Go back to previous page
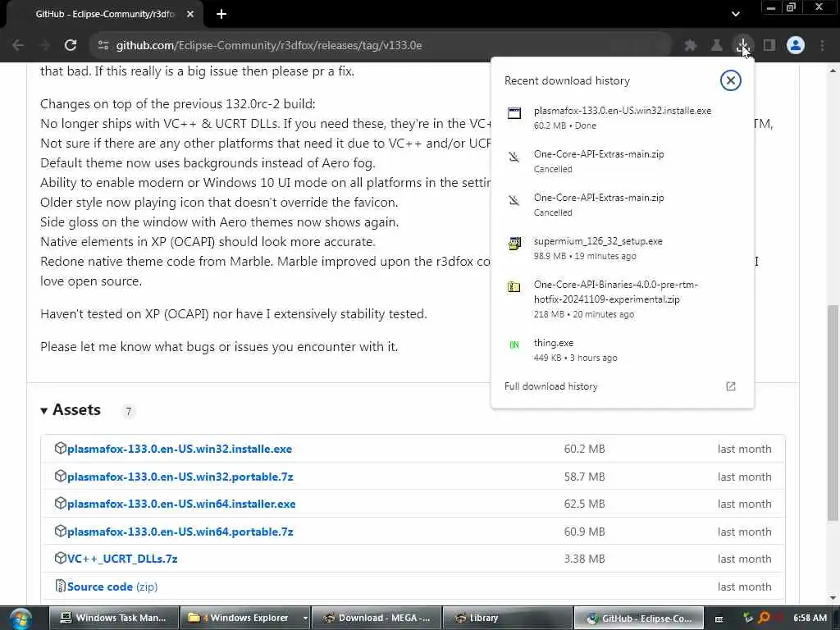Image resolution: width=840 pixels, height=630 pixels. tap(18, 45)
